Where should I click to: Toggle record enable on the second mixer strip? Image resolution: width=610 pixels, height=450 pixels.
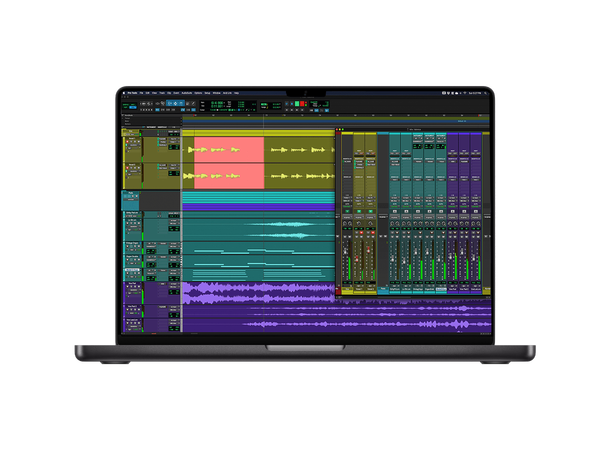tap(361, 233)
